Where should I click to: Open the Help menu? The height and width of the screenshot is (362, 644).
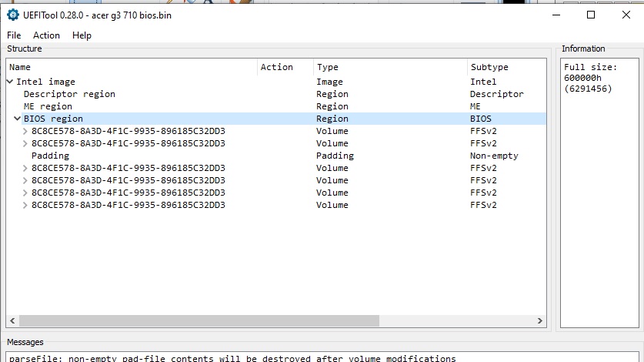coord(82,35)
